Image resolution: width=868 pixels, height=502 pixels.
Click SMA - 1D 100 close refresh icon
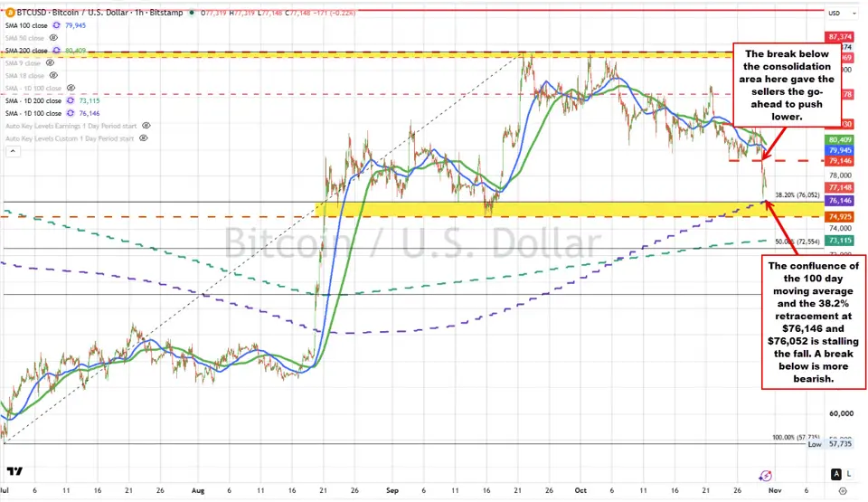[71, 113]
